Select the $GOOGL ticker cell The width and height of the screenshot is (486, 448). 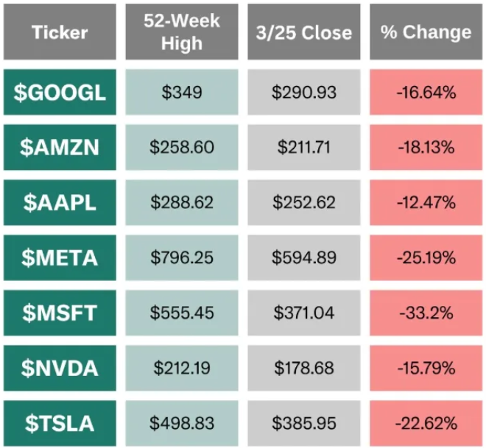pos(60,92)
